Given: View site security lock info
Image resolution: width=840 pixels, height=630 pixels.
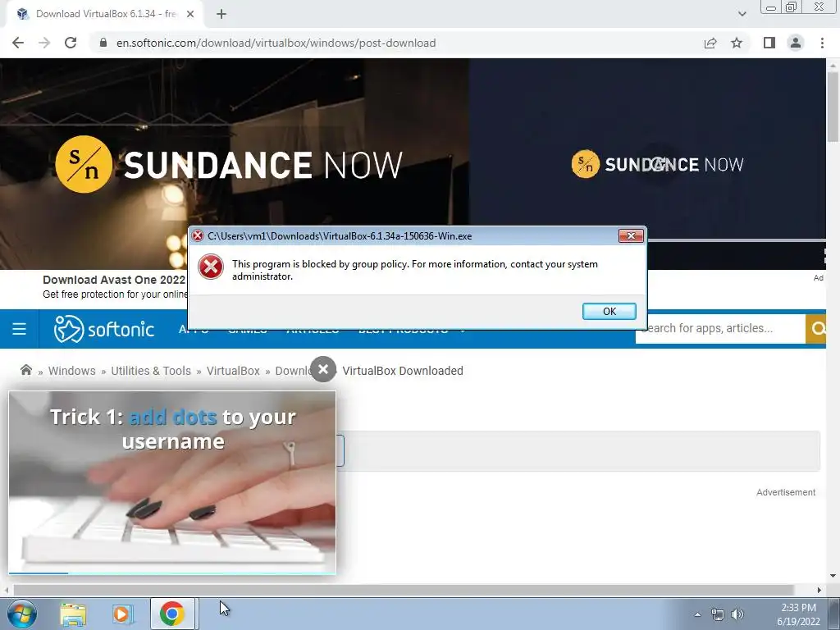Looking at the screenshot, I should [103, 43].
